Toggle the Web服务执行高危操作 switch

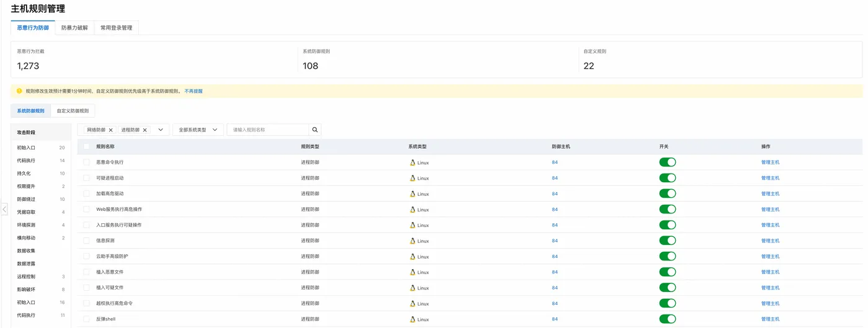[x=667, y=209]
